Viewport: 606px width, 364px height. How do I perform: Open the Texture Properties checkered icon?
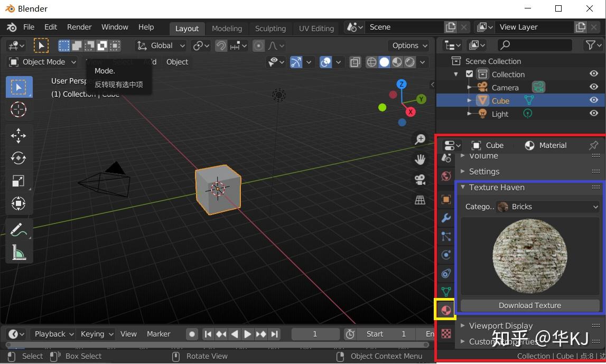tap(446, 333)
